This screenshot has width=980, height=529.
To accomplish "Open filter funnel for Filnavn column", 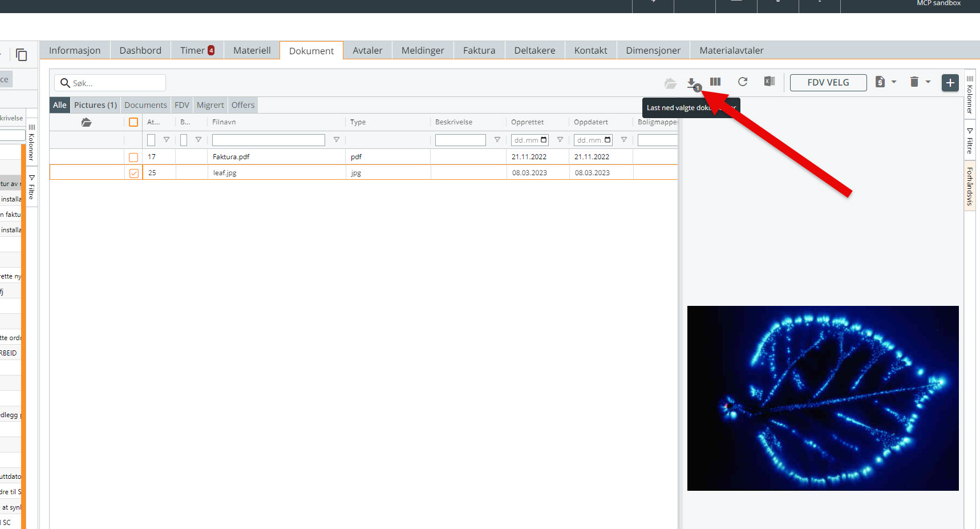I will 337,140.
